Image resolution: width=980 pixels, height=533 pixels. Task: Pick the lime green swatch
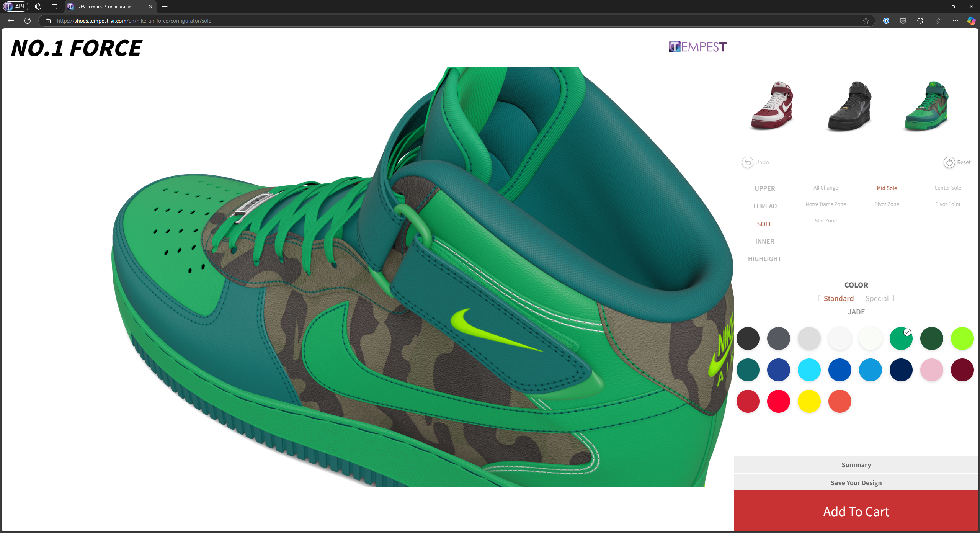(962, 338)
